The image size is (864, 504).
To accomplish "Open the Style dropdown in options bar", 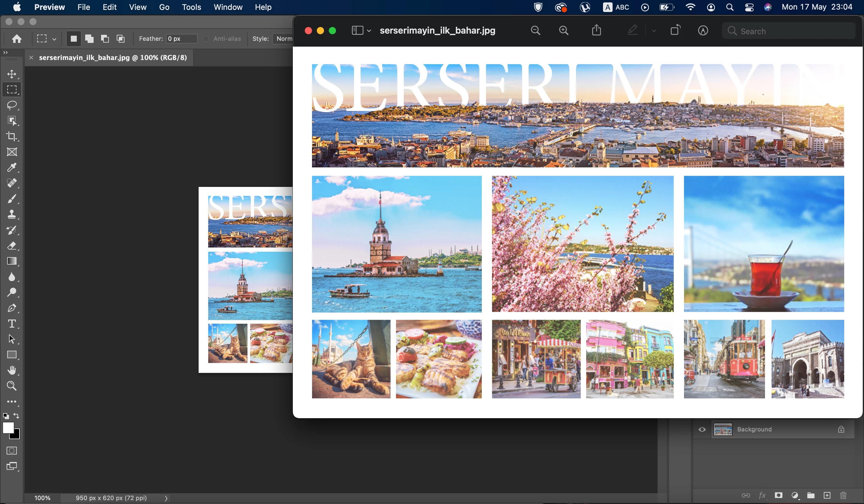I will pyautogui.click(x=283, y=39).
